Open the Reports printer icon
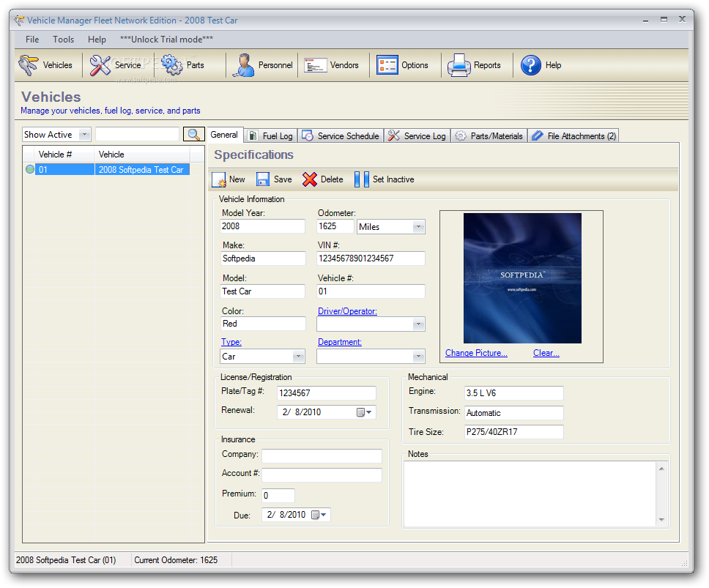Viewport: 709px width, 588px height. pyautogui.click(x=459, y=65)
